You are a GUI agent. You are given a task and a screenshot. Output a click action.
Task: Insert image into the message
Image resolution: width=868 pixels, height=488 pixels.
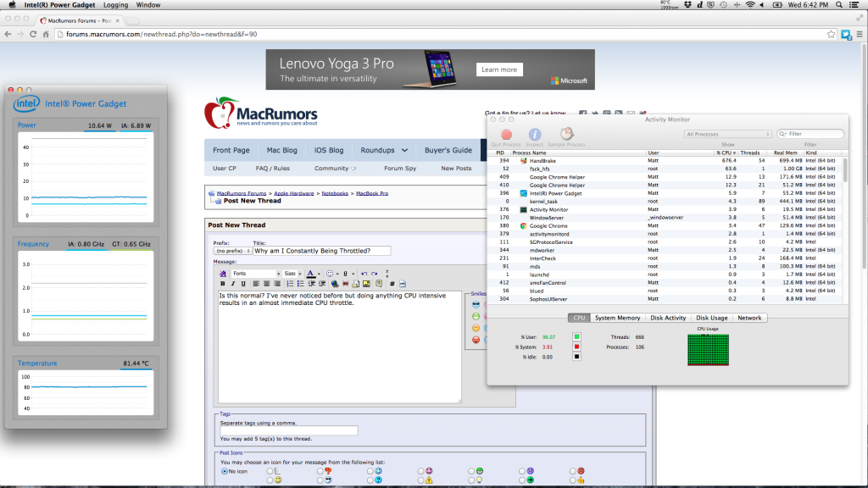366,283
